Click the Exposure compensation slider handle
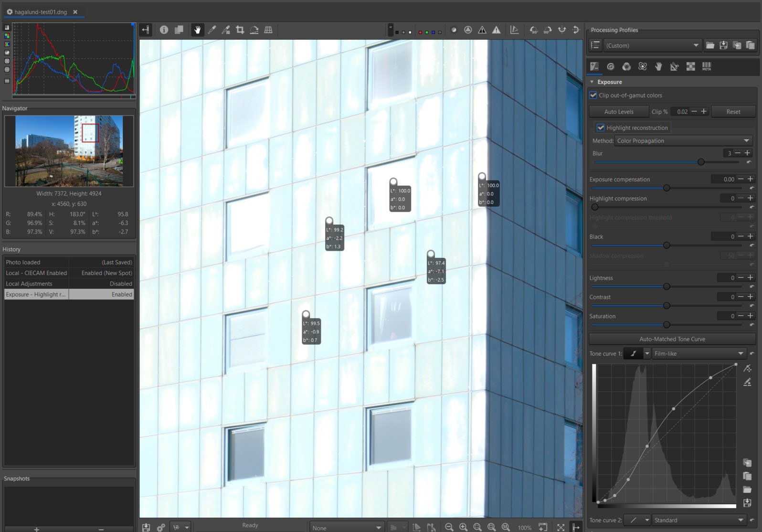 (x=667, y=188)
